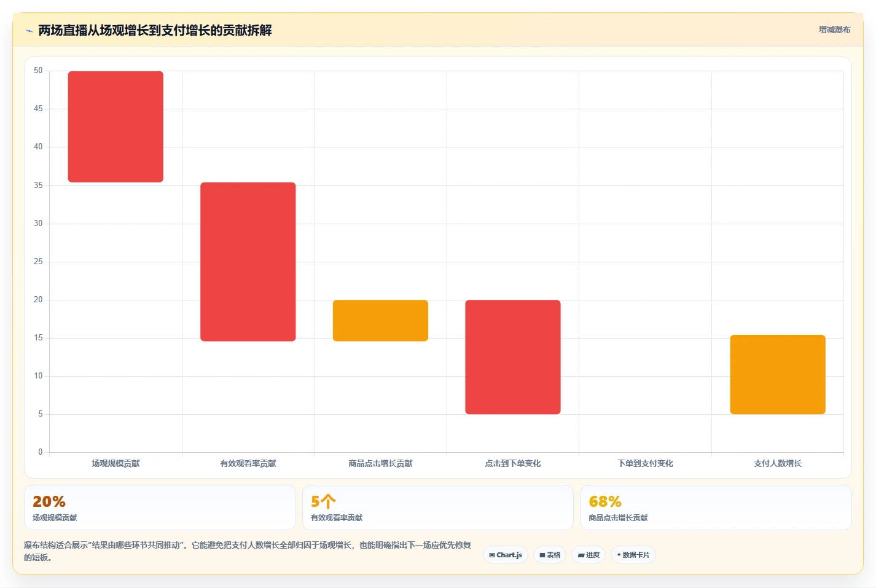The image size is (876, 588).
Task: Click the 68% 商品点击增长贡献 stat card
Action: [716, 508]
